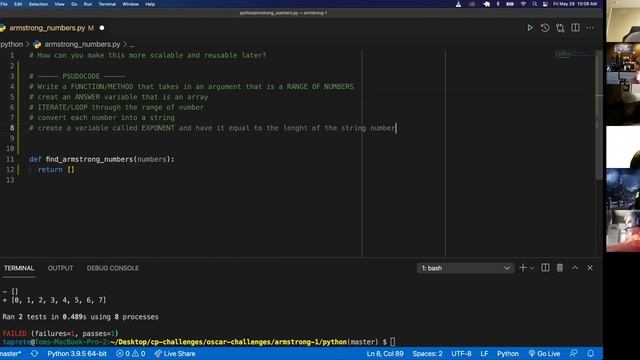Viewport: 640px width, 360px height.
Task: Click the editor vertical scrollbar
Action: [x=599, y=114]
